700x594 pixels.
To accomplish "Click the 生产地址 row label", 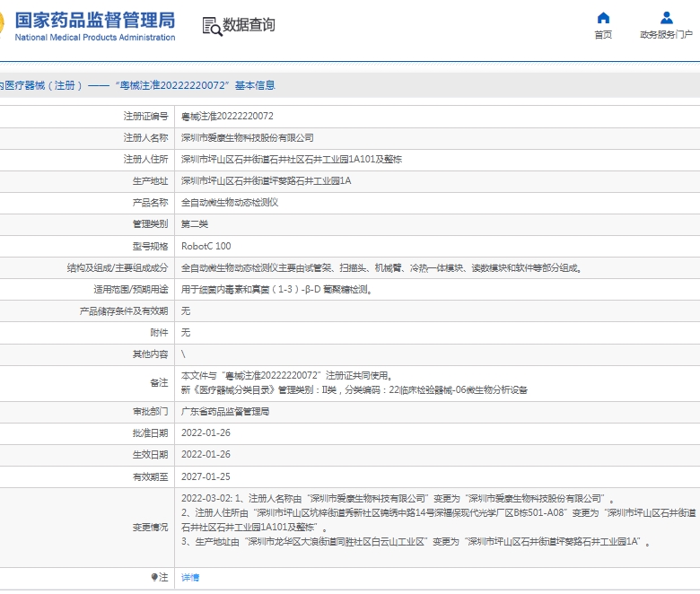I will pos(151,180).
